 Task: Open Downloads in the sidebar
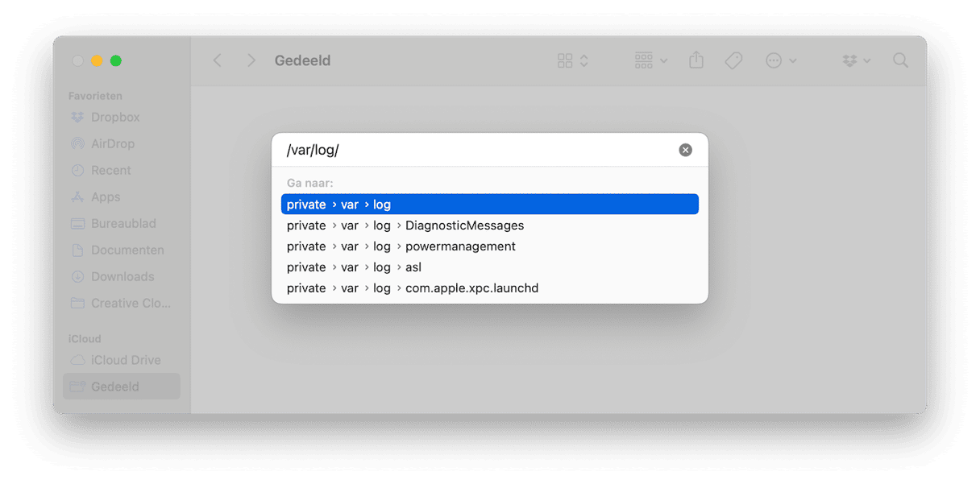[x=122, y=276]
